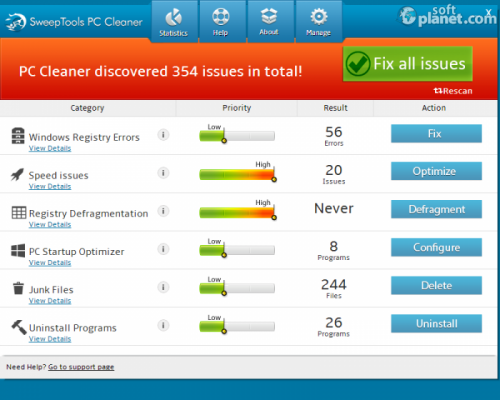The height and width of the screenshot is (400, 500).
Task: Show info for Speed issues
Action: coord(163,173)
